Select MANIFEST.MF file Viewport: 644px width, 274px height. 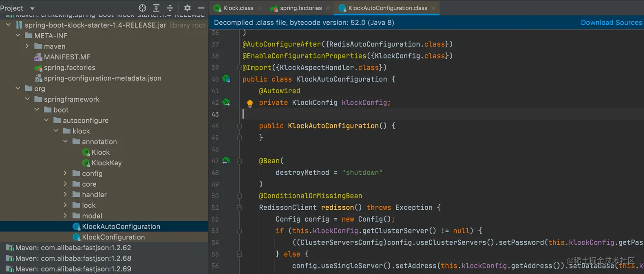coord(67,57)
